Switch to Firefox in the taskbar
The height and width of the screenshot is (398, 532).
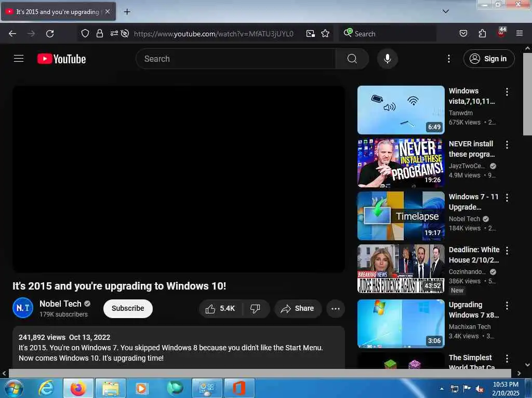tap(78, 388)
